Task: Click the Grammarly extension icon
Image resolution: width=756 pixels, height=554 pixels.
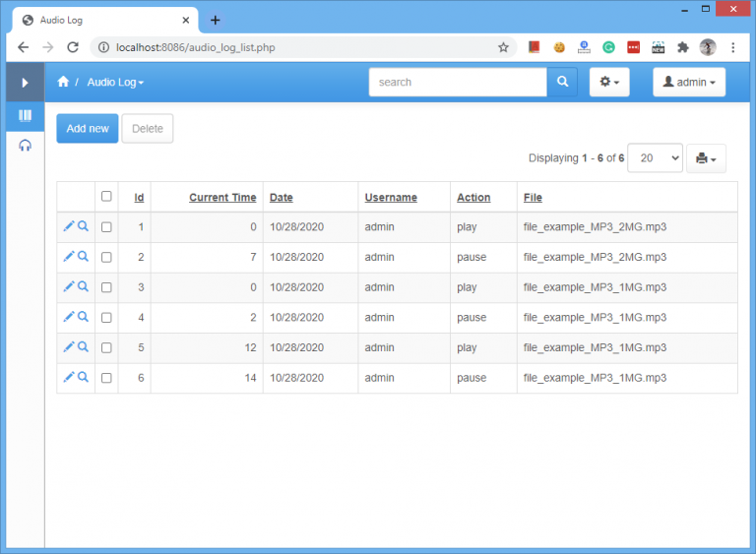Action: click(608, 47)
